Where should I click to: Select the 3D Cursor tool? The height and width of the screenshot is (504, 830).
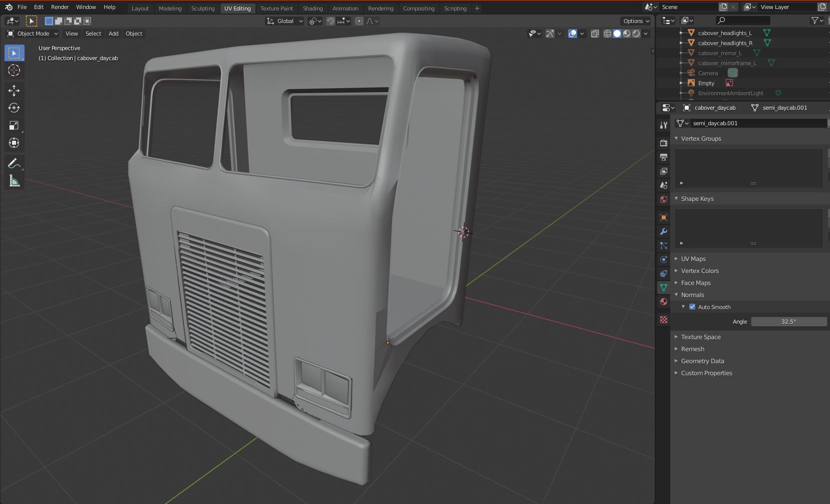(14, 70)
